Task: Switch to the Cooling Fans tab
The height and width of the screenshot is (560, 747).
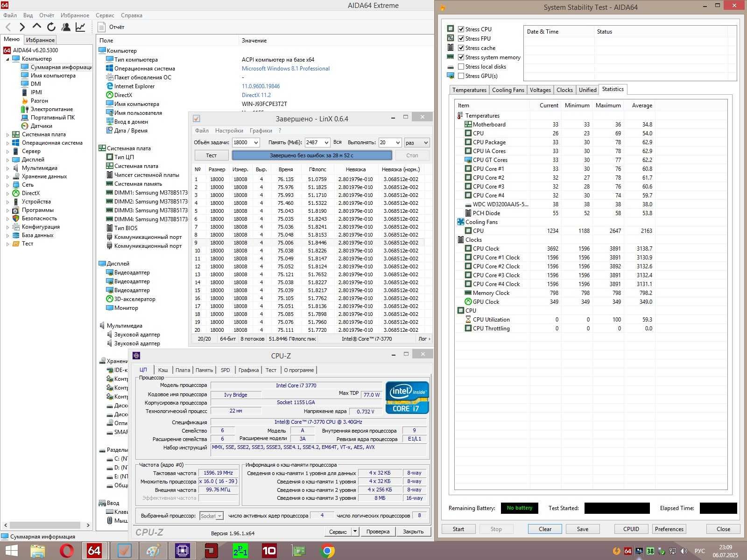Action: 508,90
